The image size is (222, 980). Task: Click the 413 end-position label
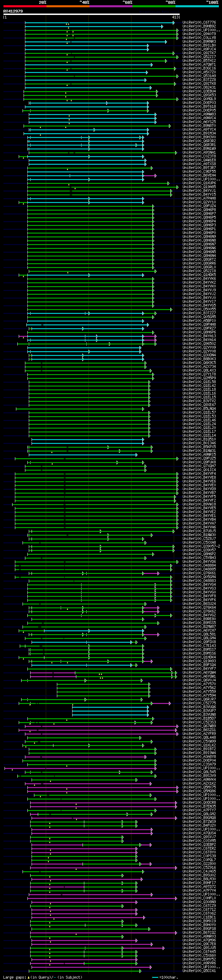[175, 17]
